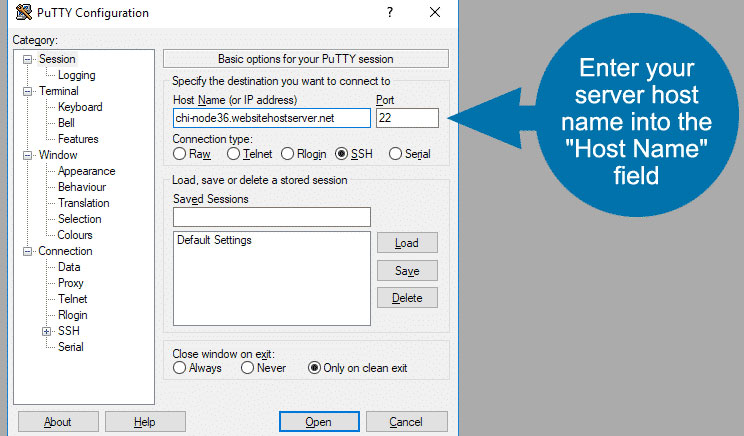This screenshot has width=744, height=436.
Task: Select the Logging category
Action: tap(76, 75)
